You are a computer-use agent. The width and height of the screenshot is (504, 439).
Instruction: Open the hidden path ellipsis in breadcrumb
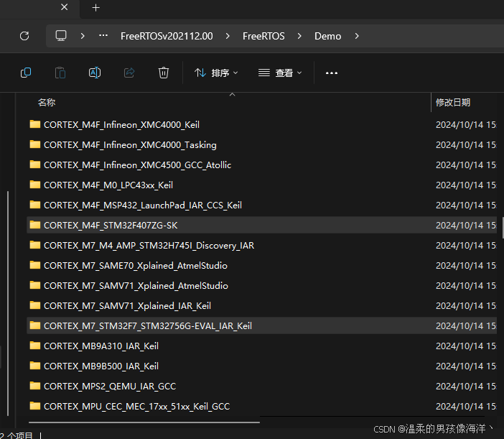tap(103, 36)
